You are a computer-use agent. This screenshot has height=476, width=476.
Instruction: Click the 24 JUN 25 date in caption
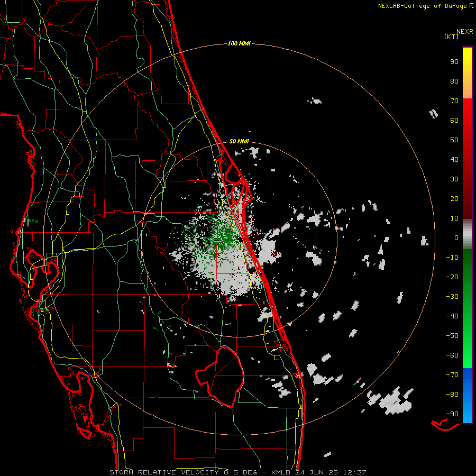click(317, 472)
